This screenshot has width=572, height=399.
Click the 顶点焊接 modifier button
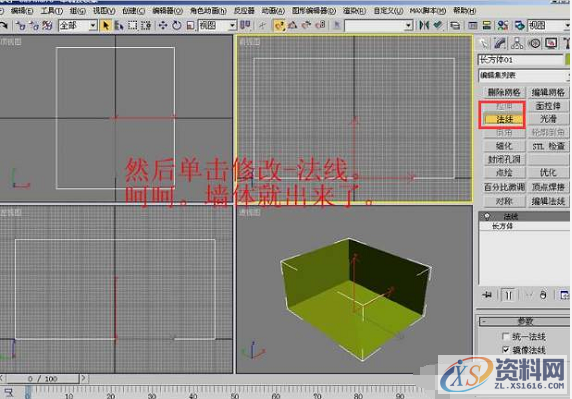click(548, 187)
